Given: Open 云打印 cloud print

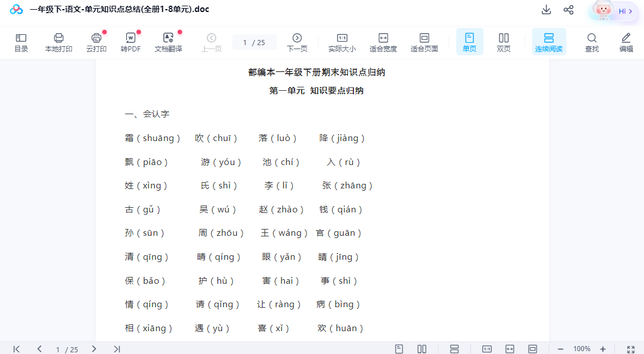Looking at the screenshot, I should [96, 42].
